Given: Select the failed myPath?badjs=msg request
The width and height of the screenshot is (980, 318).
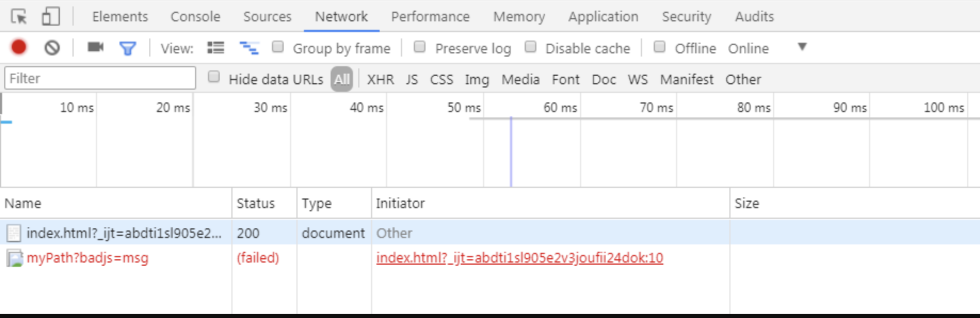Looking at the screenshot, I should point(87,258).
